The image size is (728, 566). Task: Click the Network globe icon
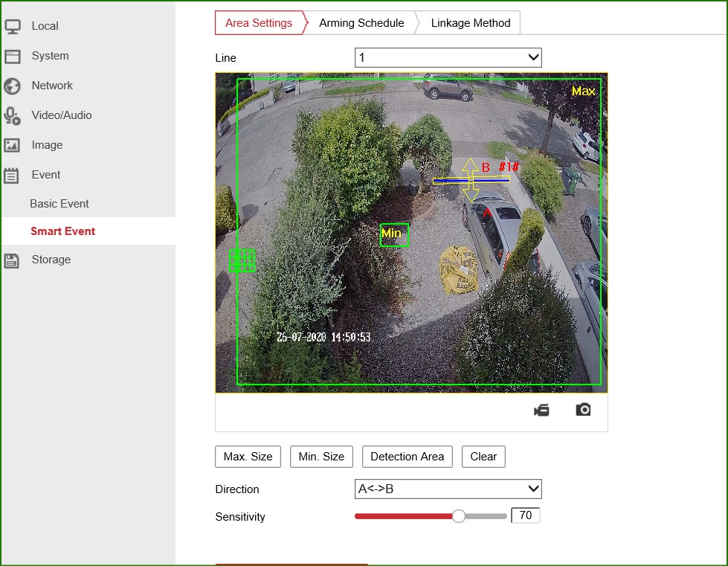pos(13,86)
